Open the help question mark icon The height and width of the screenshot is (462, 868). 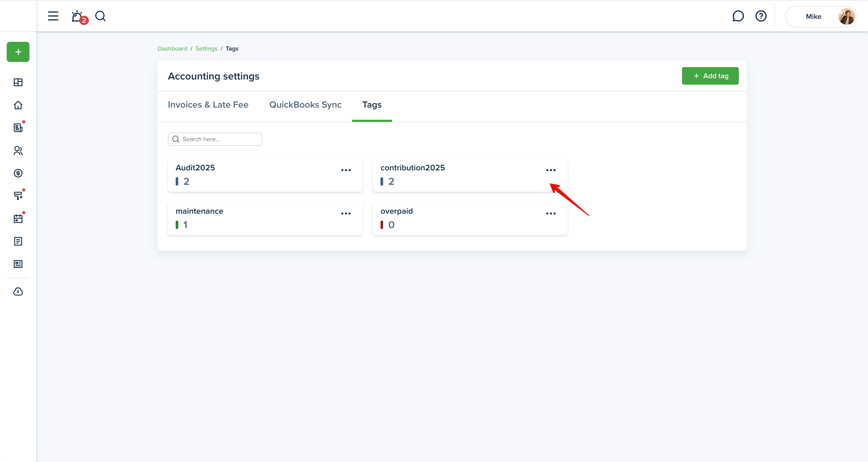pyautogui.click(x=761, y=16)
